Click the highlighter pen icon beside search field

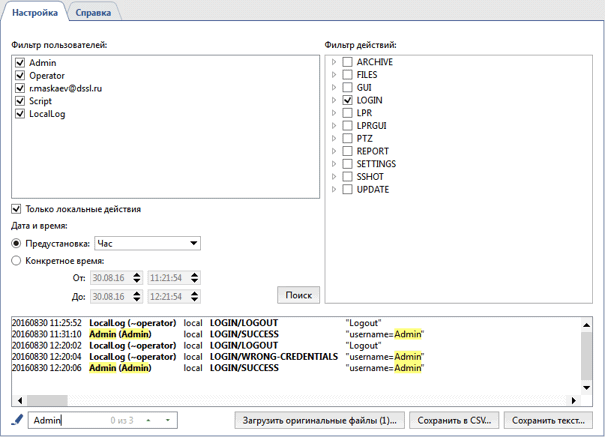(x=16, y=420)
